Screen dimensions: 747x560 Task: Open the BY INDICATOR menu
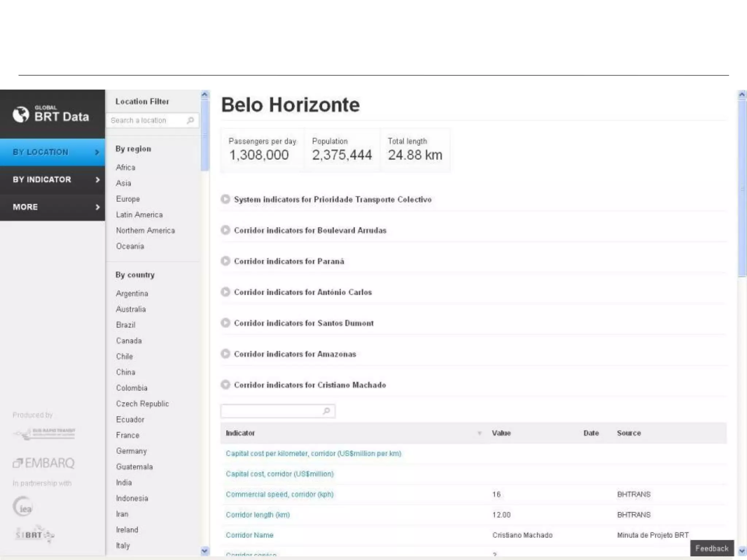coord(53,179)
